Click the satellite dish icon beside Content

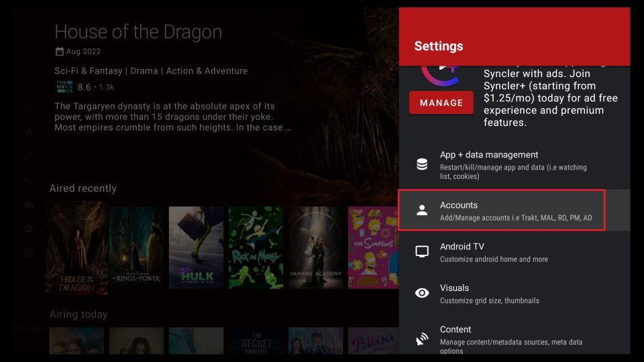pos(422,339)
